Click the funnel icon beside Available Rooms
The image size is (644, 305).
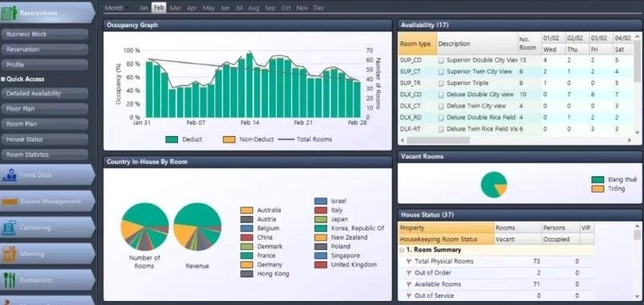[x=409, y=285]
